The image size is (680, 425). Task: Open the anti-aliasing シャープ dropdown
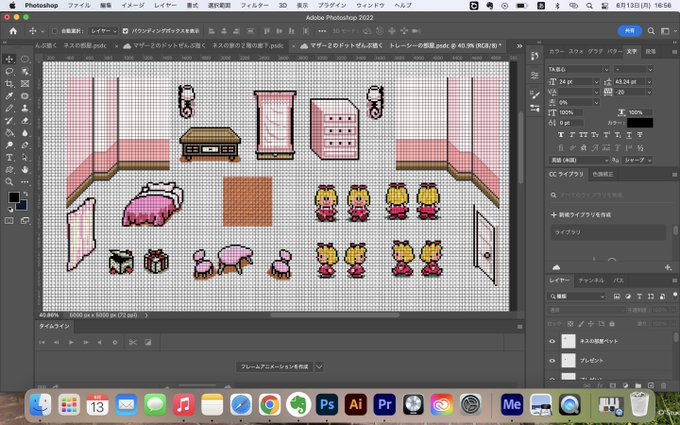638,160
